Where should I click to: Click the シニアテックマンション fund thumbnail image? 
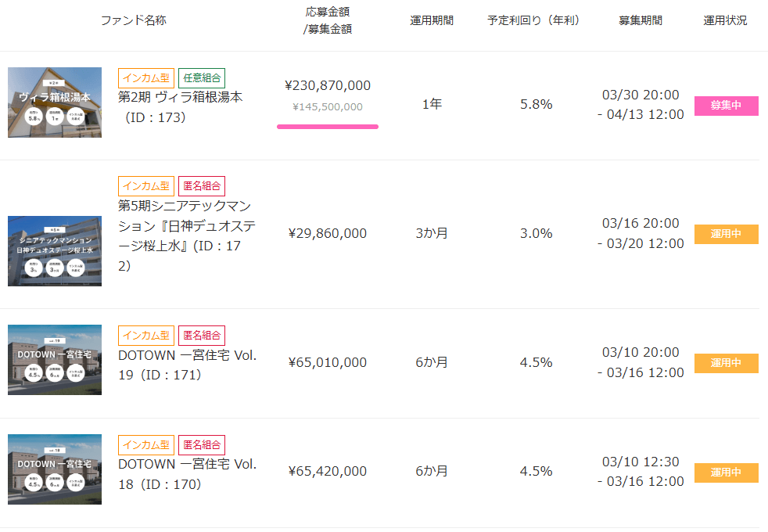pyautogui.click(x=55, y=251)
